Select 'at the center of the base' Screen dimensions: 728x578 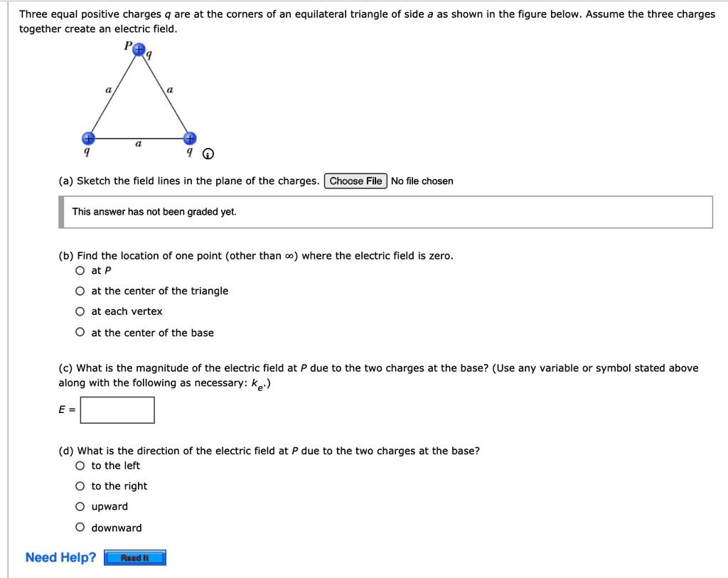[80, 332]
